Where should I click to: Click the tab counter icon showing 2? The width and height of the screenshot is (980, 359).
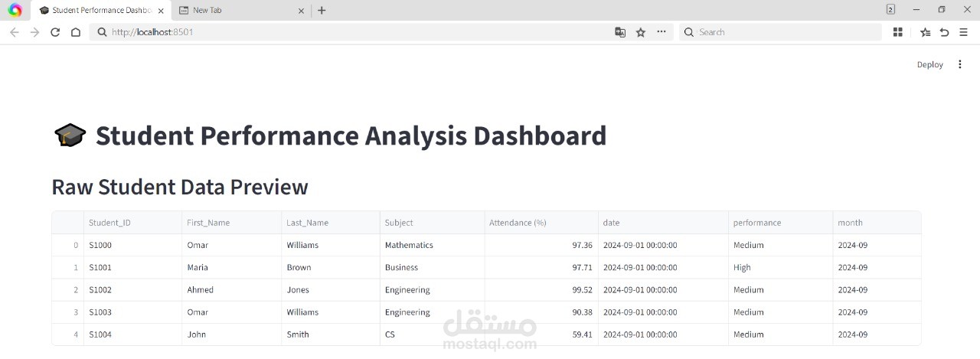890,10
